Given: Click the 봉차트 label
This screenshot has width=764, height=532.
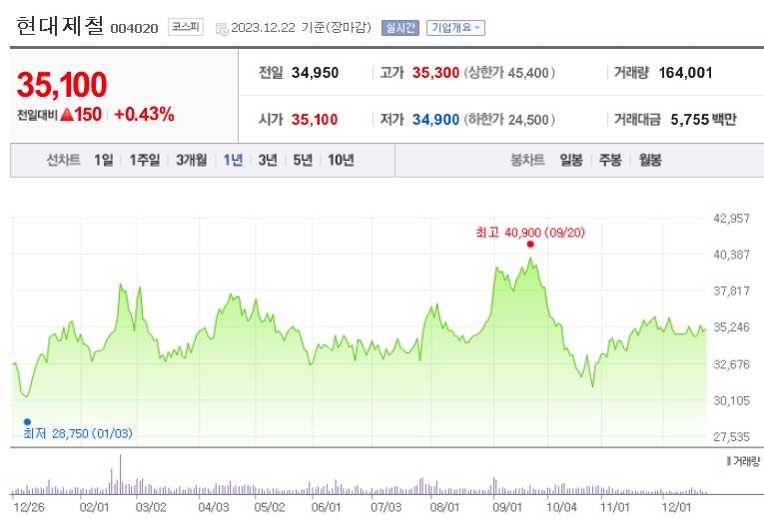Looking at the screenshot, I should (x=527, y=160).
